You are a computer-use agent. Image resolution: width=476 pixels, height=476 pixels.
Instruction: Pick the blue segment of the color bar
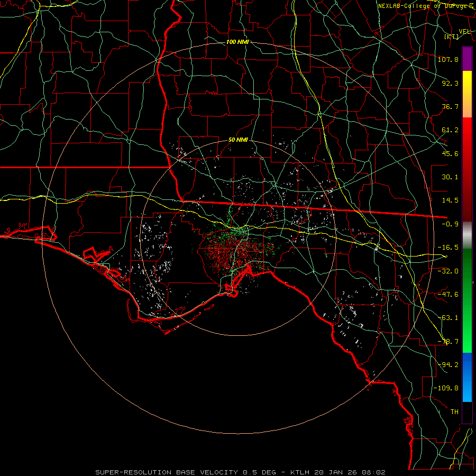point(467,377)
